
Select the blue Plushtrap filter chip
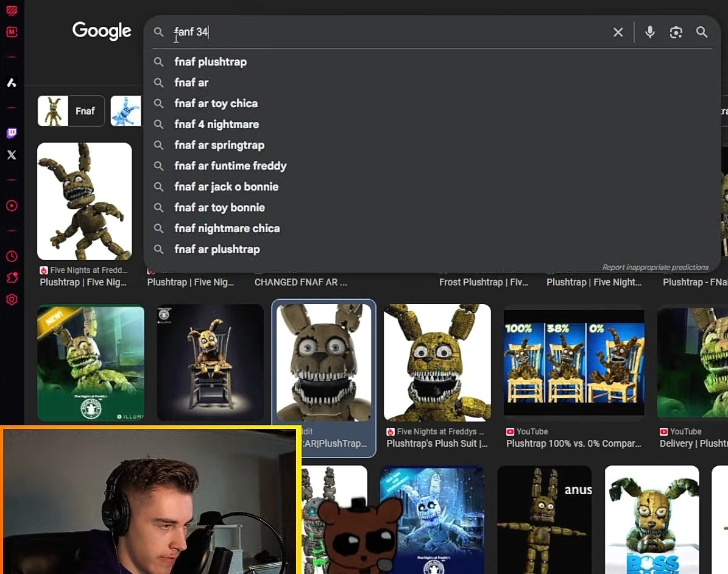126,111
